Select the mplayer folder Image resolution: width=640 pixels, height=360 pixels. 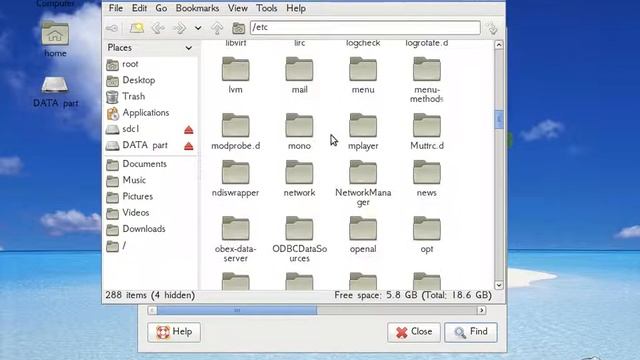pos(363,131)
